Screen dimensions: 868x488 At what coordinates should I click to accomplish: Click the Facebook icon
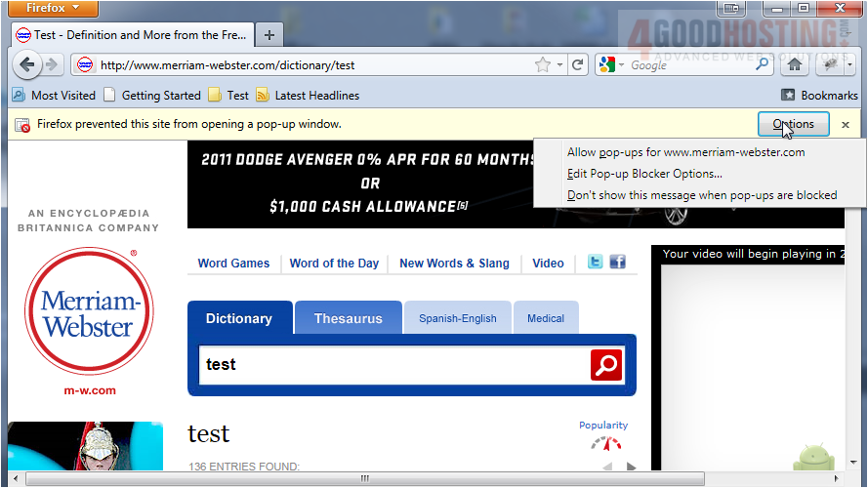tap(617, 263)
